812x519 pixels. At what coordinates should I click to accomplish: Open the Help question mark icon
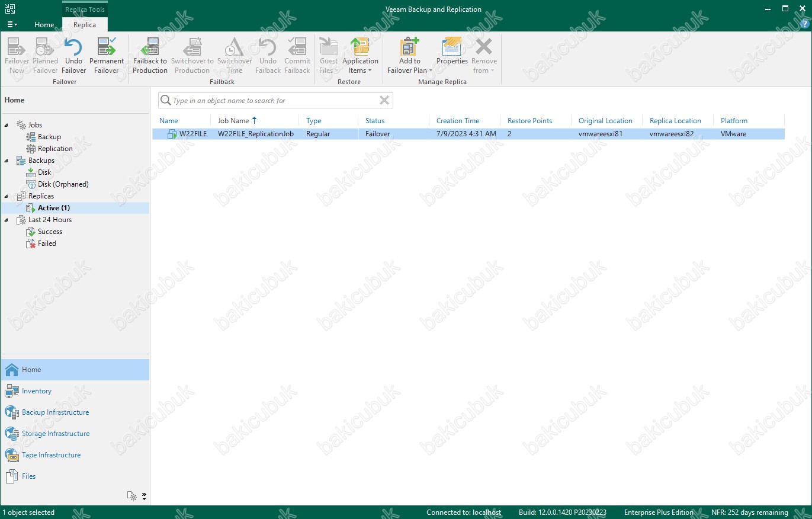(804, 24)
